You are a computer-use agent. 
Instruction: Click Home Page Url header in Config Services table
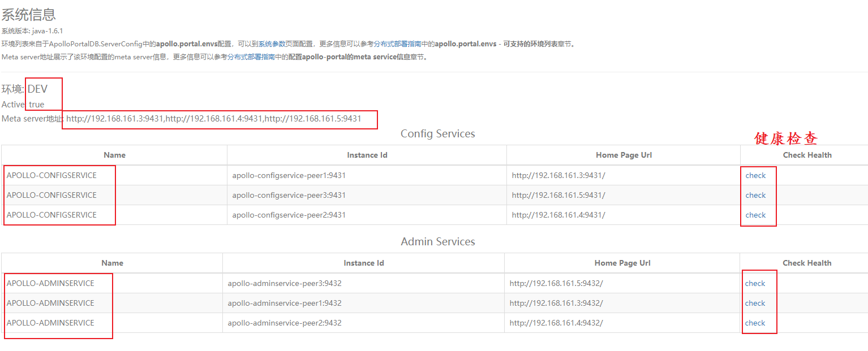click(x=623, y=155)
